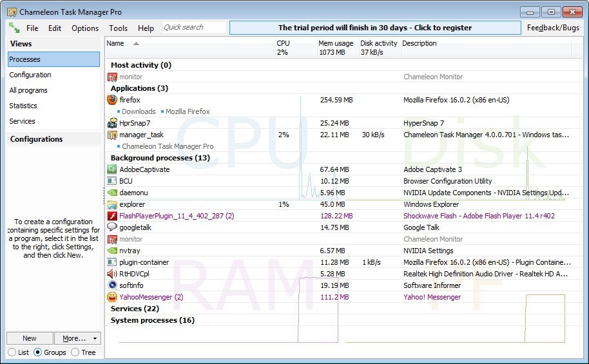
Task: Open the Edit menu
Action: pyautogui.click(x=55, y=28)
